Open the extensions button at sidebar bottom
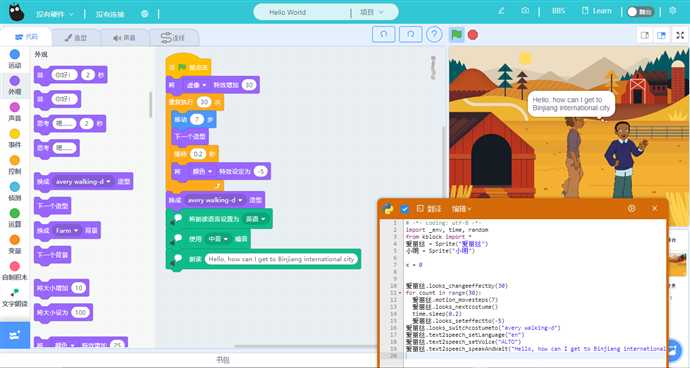690x368 pixels. tap(15, 335)
